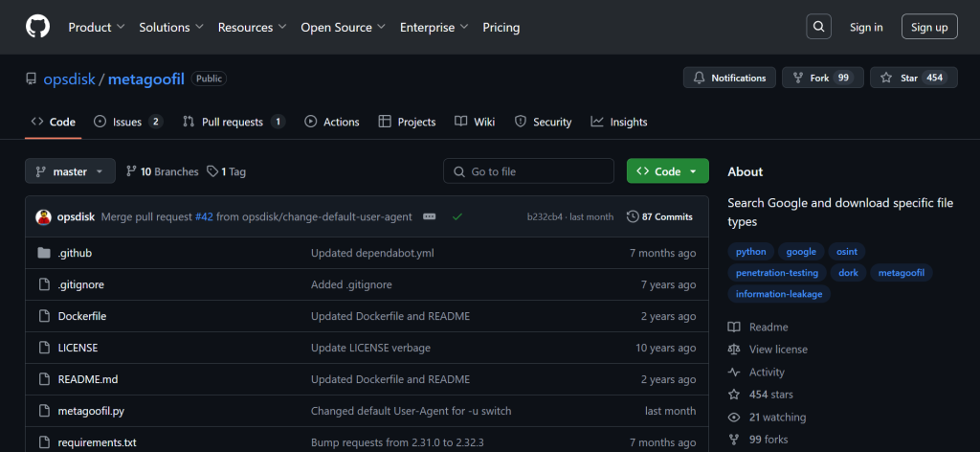View the 87 Commits history

click(660, 217)
